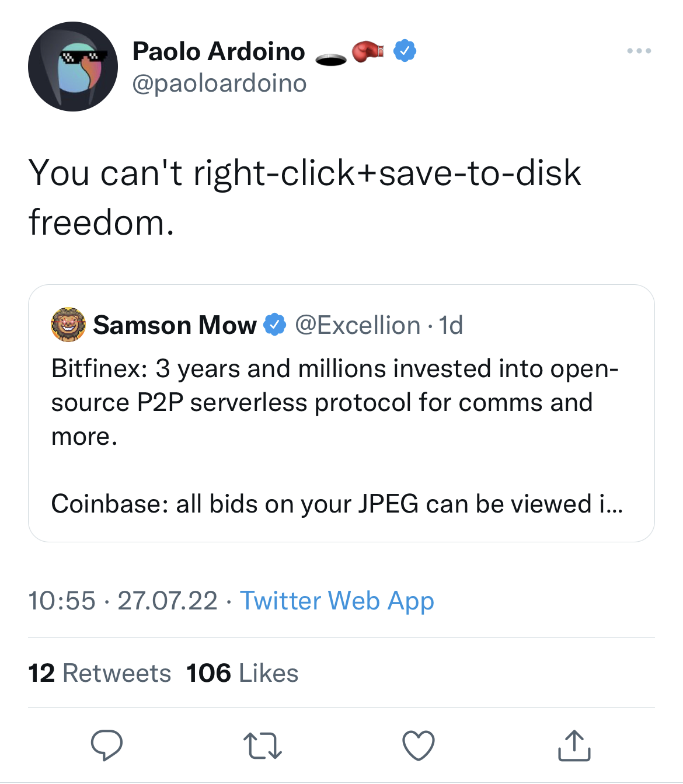This screenshot has height=784, width=683.
Task: Click Paolo Ardoino's blue verified badge
Action: [x=405, y=51]
